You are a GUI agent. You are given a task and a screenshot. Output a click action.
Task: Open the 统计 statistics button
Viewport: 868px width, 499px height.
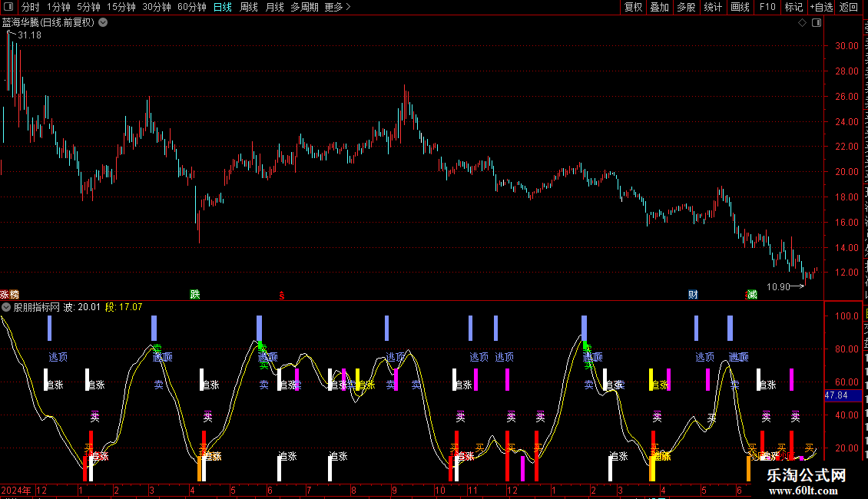coord(712,7)
